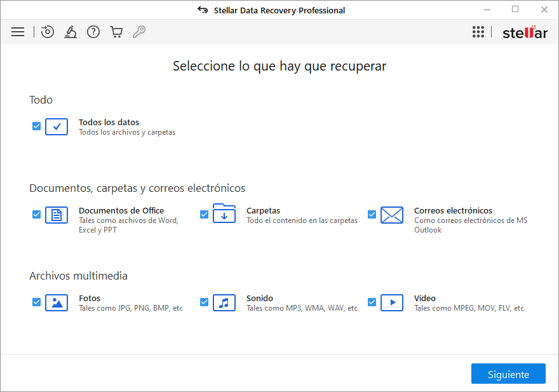
Task: Open the hamburger menu
Action: tap(18, 32)
